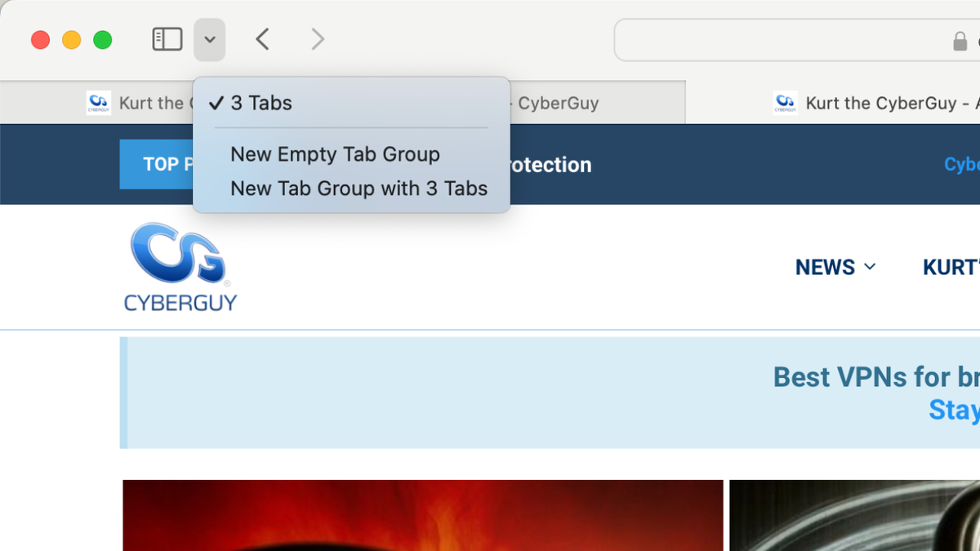Choose New Tab Group with 3 Tabs

pos(359,189)
